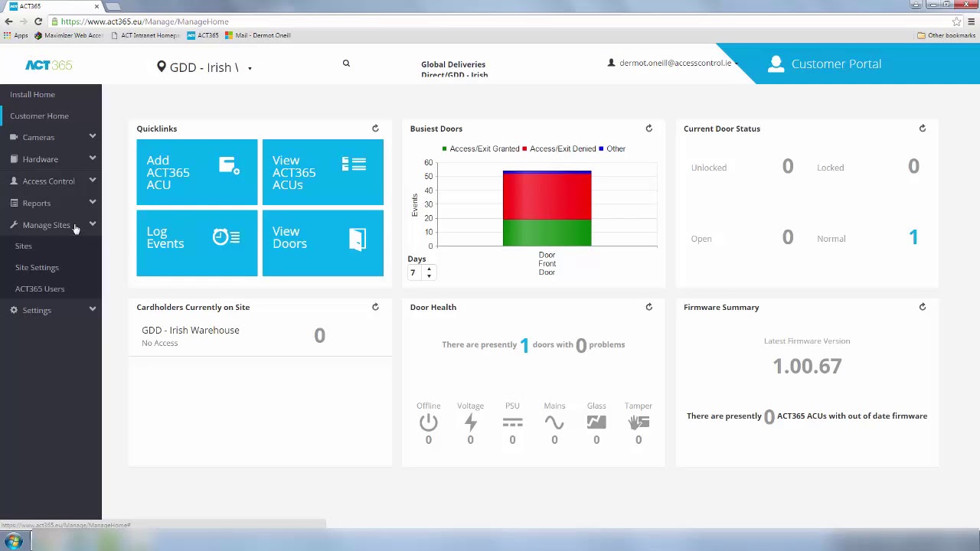Open the Other bookmarks folder
Viewport: 980px width, 551px height.
pyautogui.click(x=946, y=35)
